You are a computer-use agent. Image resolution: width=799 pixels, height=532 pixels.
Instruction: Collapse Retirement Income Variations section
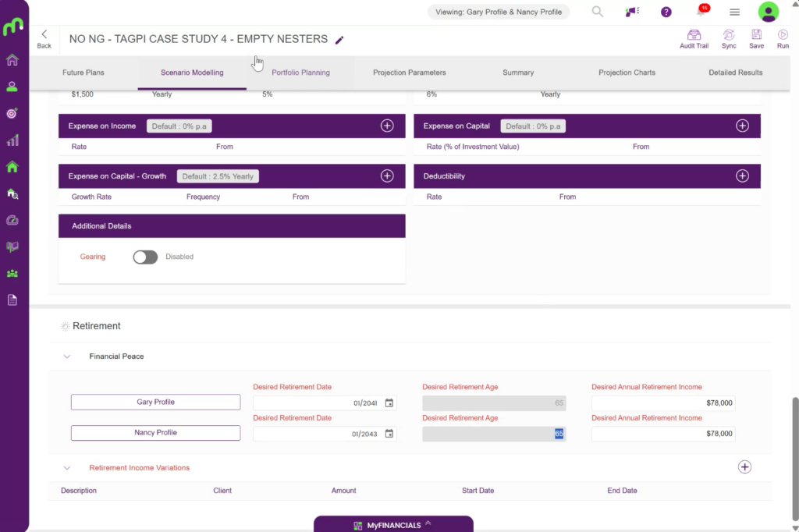point(67,468)
